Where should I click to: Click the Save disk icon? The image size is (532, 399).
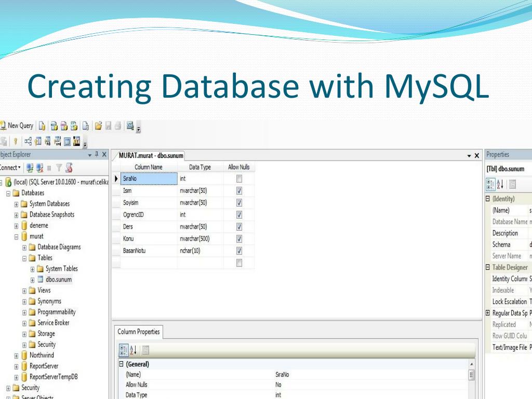(x=108, y=126)
